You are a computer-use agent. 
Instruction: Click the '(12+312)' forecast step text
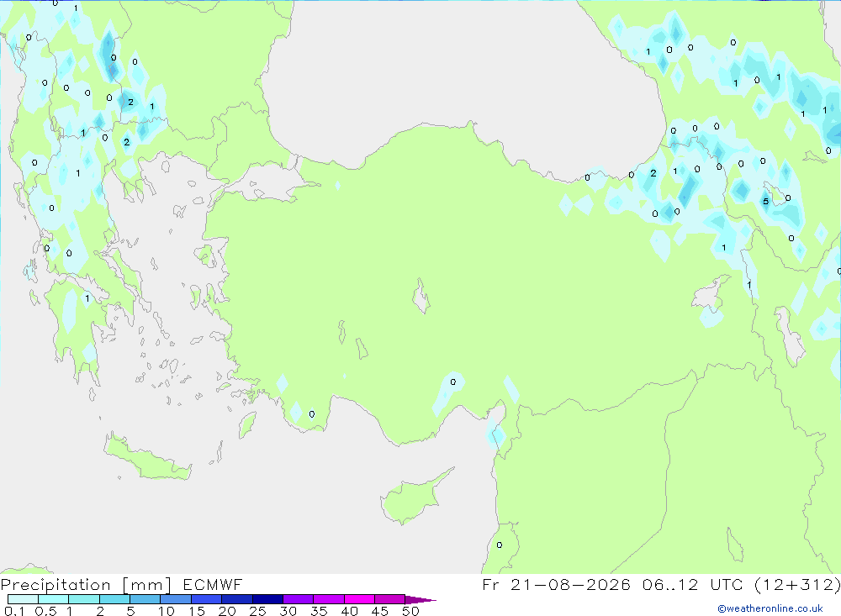click(797, 584)
